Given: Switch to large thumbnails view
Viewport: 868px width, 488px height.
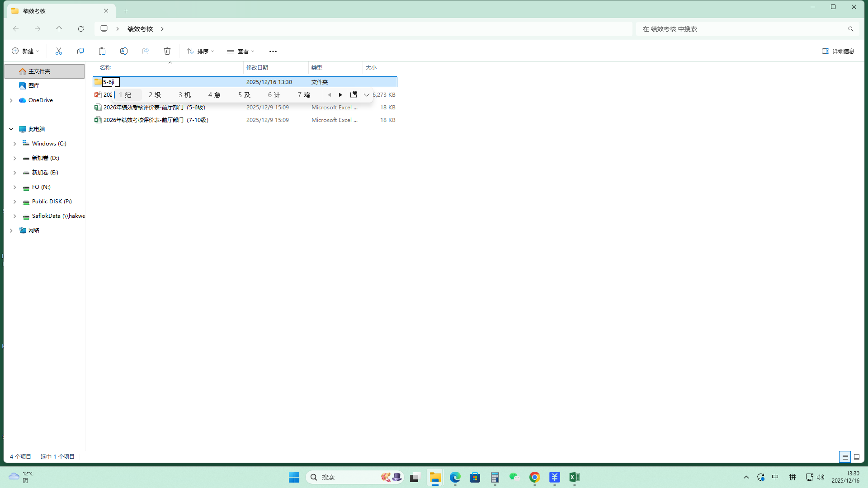Looking at the screenshot, I should pyautogui.click(x=856, y=457).
